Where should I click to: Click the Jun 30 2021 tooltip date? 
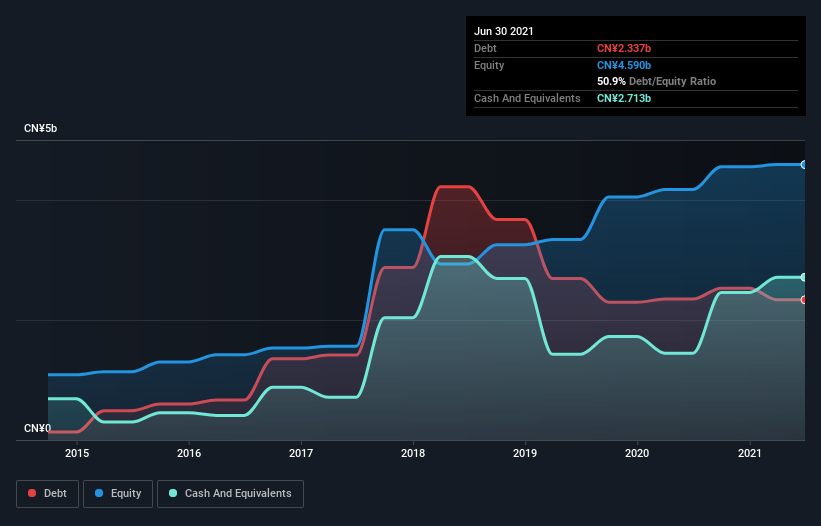(x=504, y=31)
